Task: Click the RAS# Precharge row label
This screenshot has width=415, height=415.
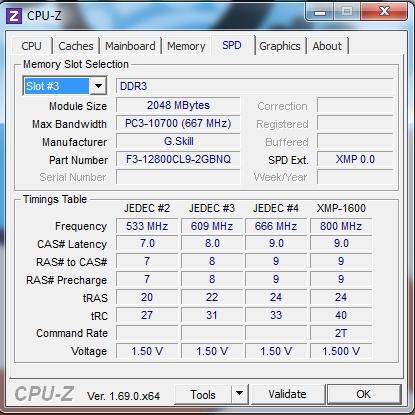Action: tap(67, 280)
